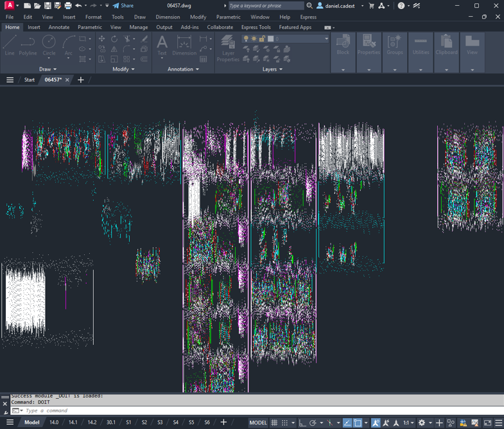Click the Move tool icon

pos(102,39)
